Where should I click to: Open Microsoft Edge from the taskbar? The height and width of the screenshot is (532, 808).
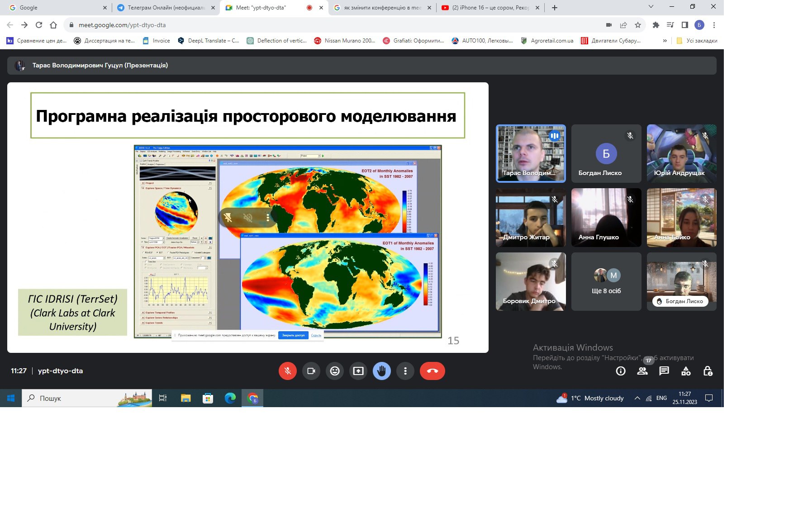pyautogui.click(x=230, y=398)
